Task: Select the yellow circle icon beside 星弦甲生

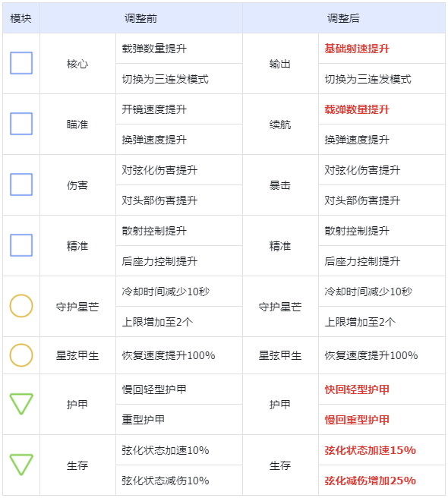Action: 21,355
